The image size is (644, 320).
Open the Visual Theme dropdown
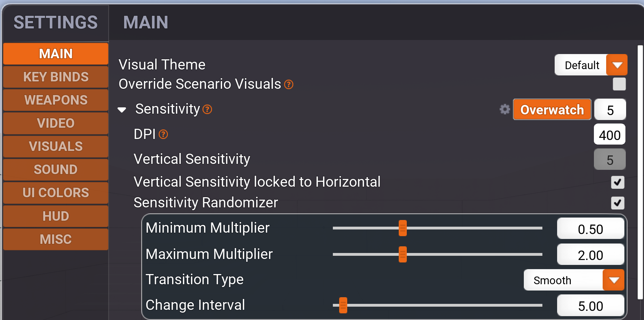(x=617, y=65)
